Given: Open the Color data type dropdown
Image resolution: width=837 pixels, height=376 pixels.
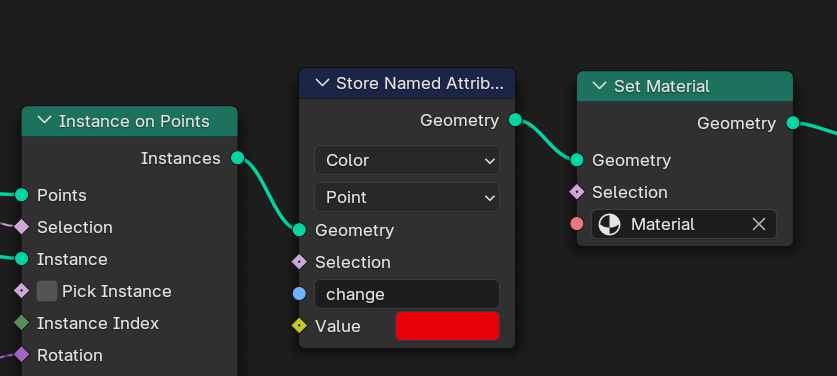Looking at the screenshot, I should point(407,160).
